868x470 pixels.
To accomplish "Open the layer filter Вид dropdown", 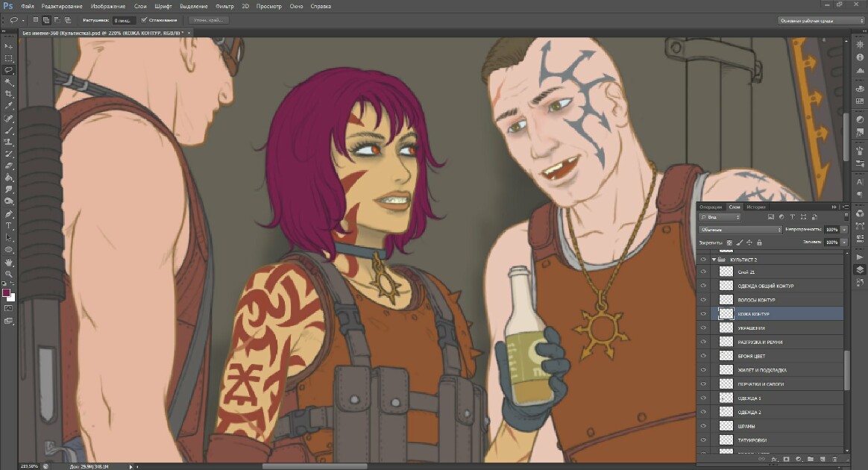I will pyautogui.click(x=720, y=217).
